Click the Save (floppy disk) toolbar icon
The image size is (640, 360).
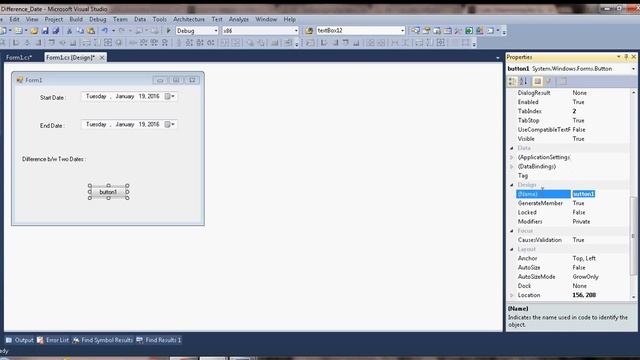(45, 31)
